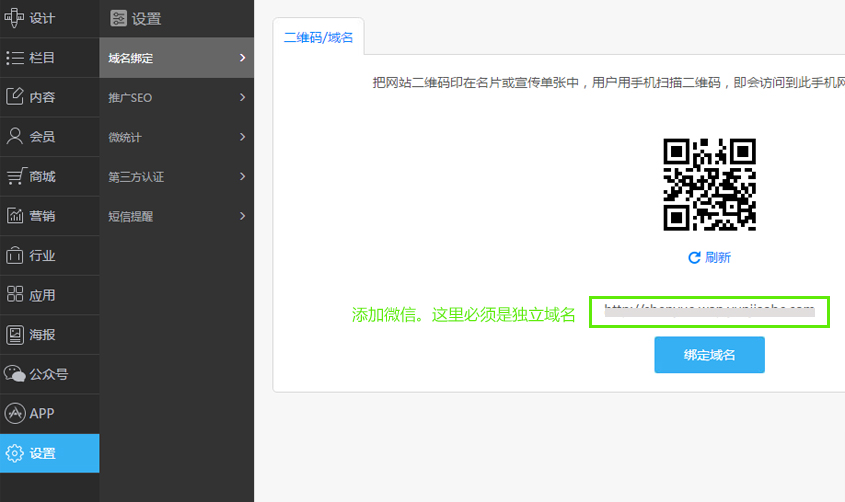This screenshot has height=502, width=845.
Task: Click the 营销 chart icon
Action: tap(15, 215)
